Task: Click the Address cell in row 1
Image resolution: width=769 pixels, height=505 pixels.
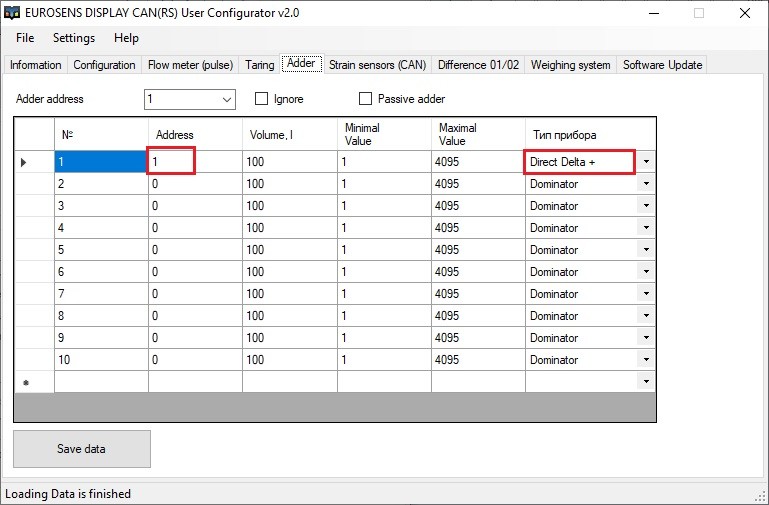Action: tap(172, 162)
